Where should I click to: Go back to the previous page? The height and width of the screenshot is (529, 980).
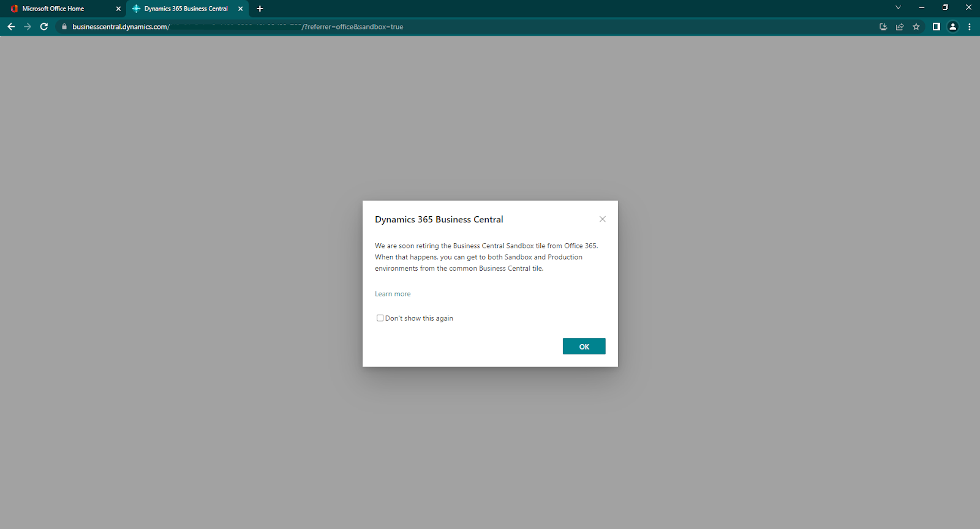click(11, 26)
